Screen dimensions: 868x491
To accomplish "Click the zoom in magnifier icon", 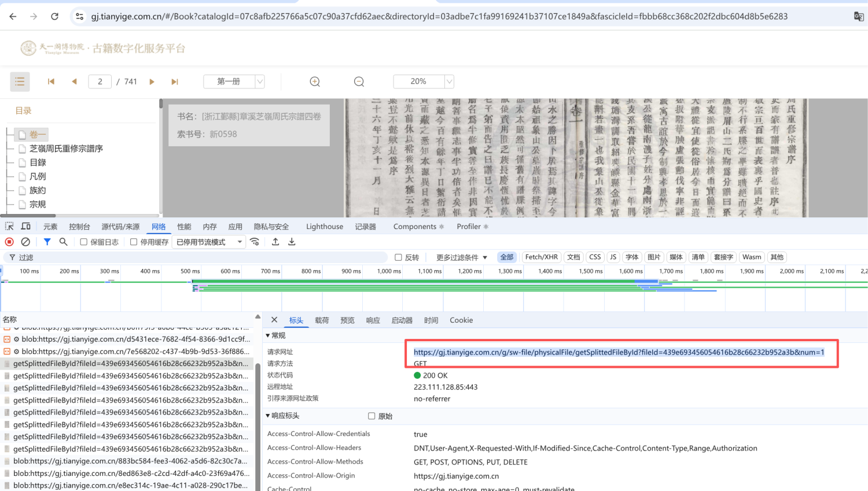I will pyautogui.click(x=315, y=82).
